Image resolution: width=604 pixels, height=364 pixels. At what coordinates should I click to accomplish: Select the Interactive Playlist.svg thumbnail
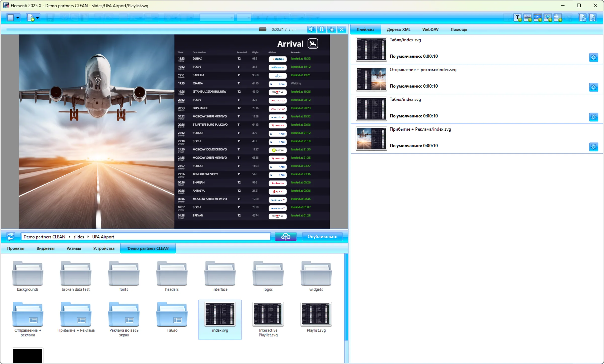pyautogui.click(x=268, y=320)
